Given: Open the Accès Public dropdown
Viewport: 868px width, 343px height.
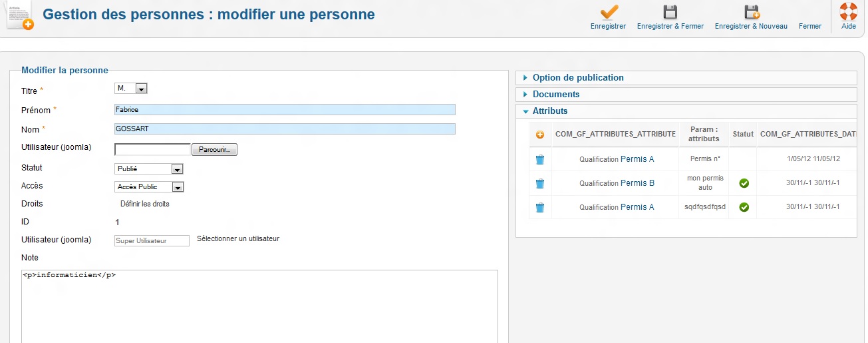Looking at the screenshot, I should [149, 187].
